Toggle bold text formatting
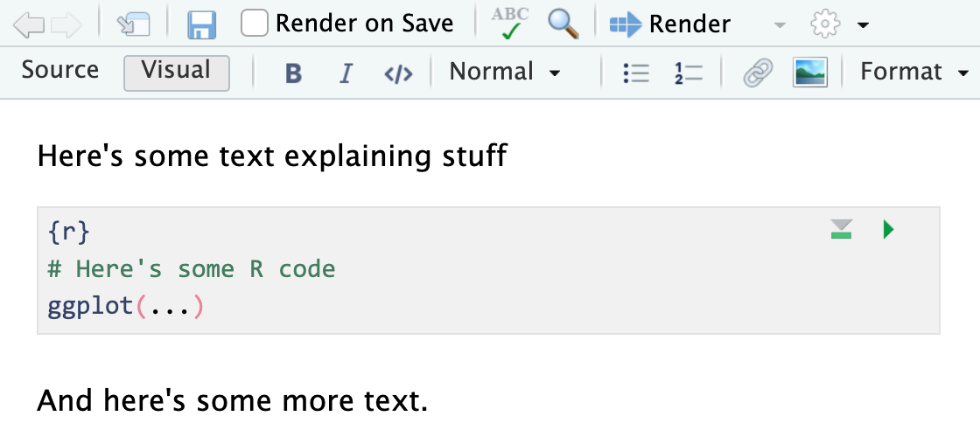Viewport: 980px width, 444px height. click(293, 73)
